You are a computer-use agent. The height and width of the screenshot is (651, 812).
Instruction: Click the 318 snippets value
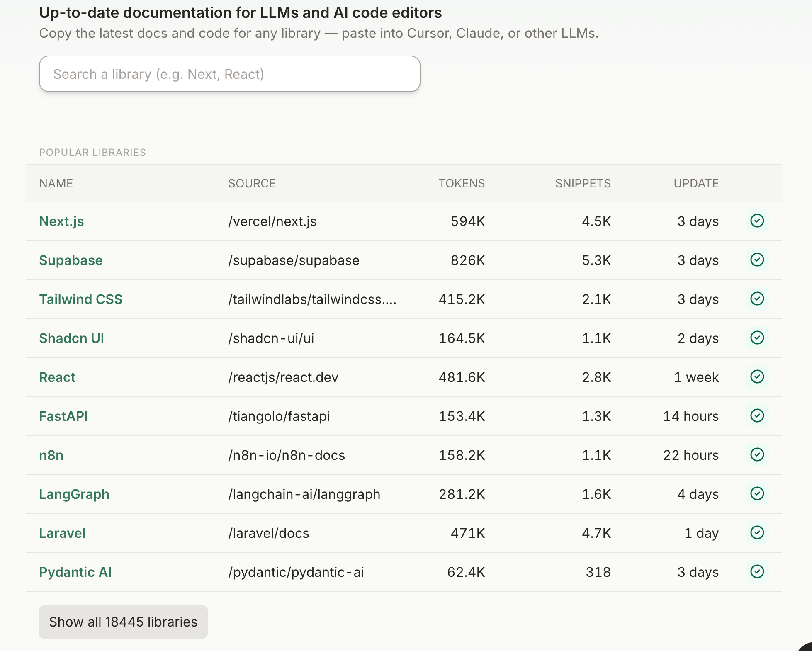click(598, 572)
